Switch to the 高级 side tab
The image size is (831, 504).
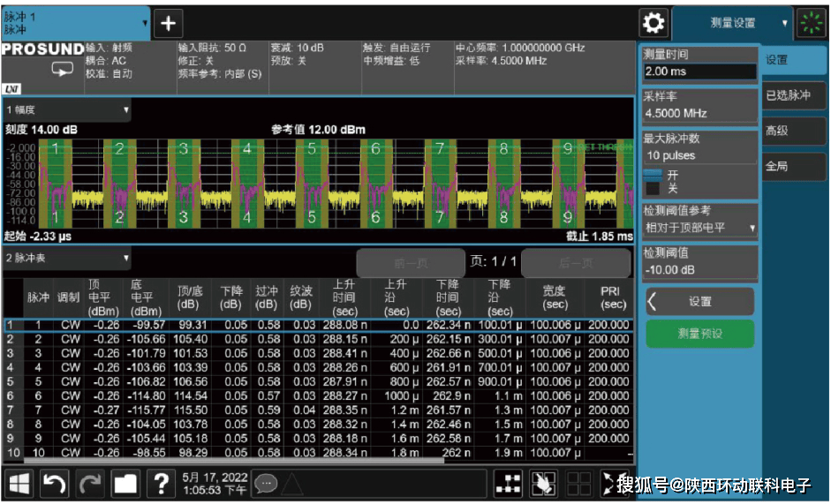tap(793, 131)
